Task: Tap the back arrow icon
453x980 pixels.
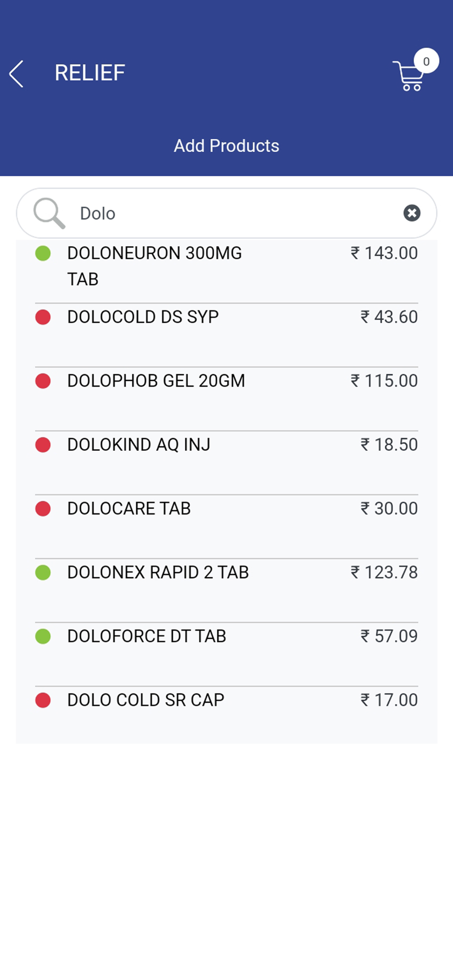Action: tap(17, 74)
